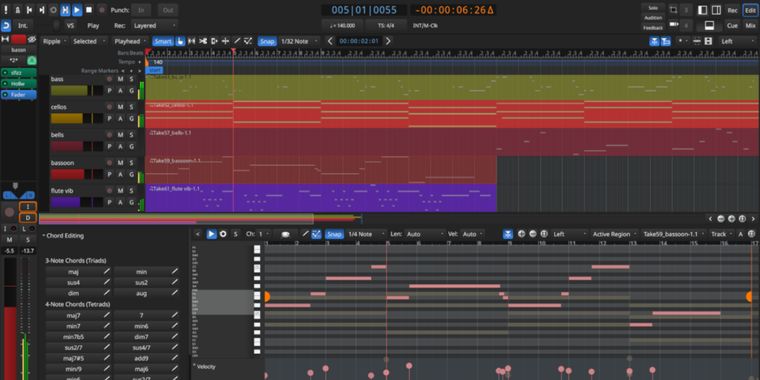Click the primary clock 005|01|0055
The image size is (760, 380).
click(364, 10)
